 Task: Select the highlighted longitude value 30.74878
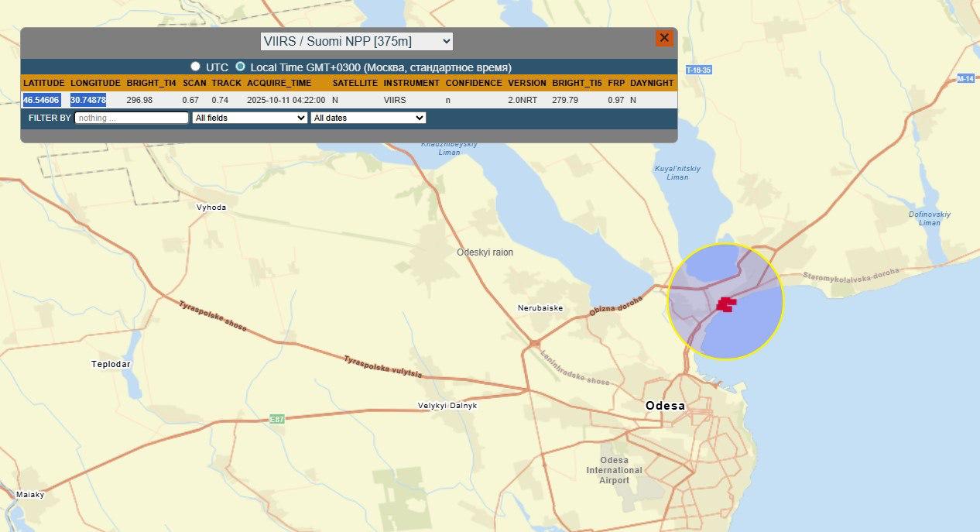pos(87,100)
